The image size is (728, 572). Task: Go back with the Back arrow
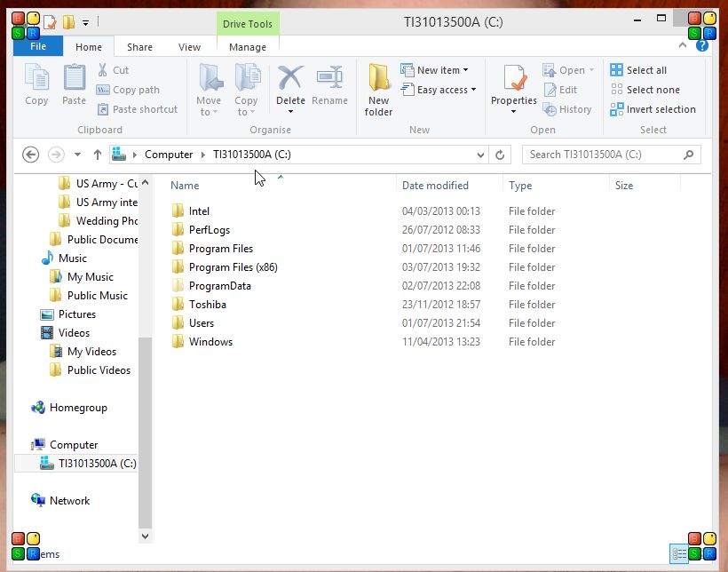click(x=31, y=155)
